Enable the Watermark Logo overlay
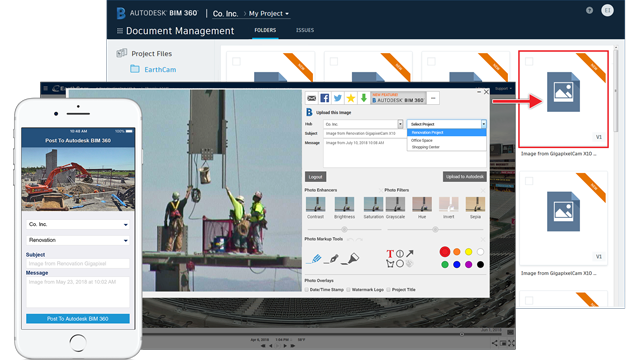The image size is (640, 360). point(348,290)
